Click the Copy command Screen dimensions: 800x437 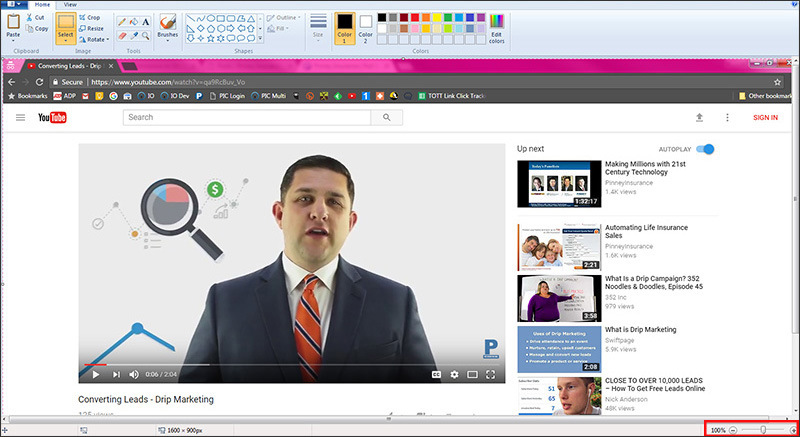coord(37,29)
